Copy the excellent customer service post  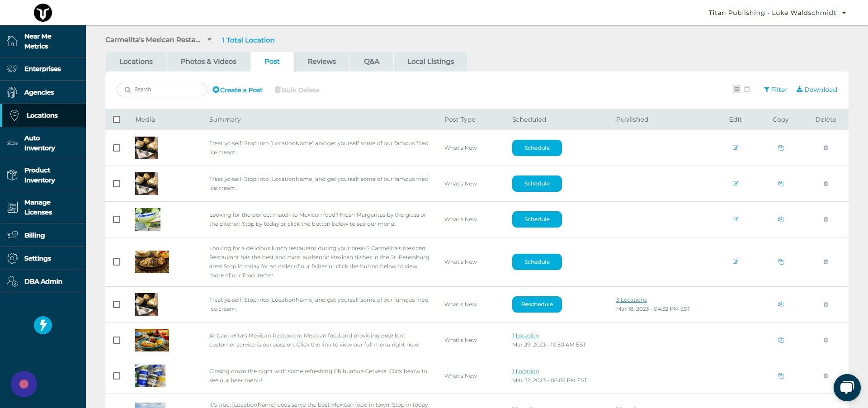781,340
